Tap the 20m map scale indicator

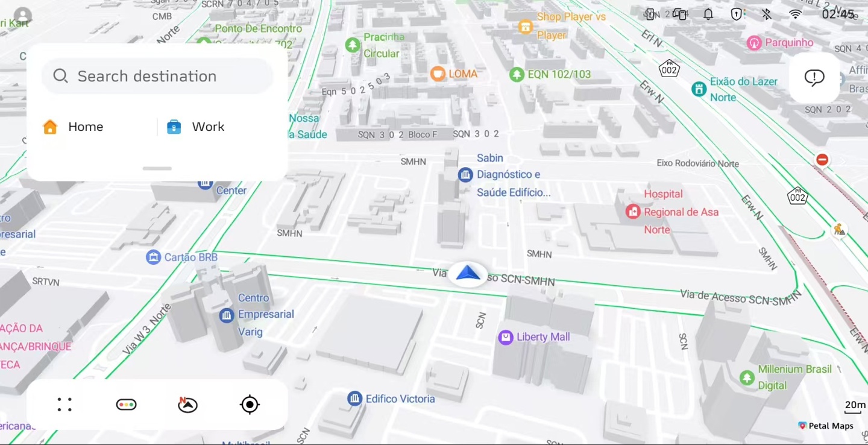[855, 407]
